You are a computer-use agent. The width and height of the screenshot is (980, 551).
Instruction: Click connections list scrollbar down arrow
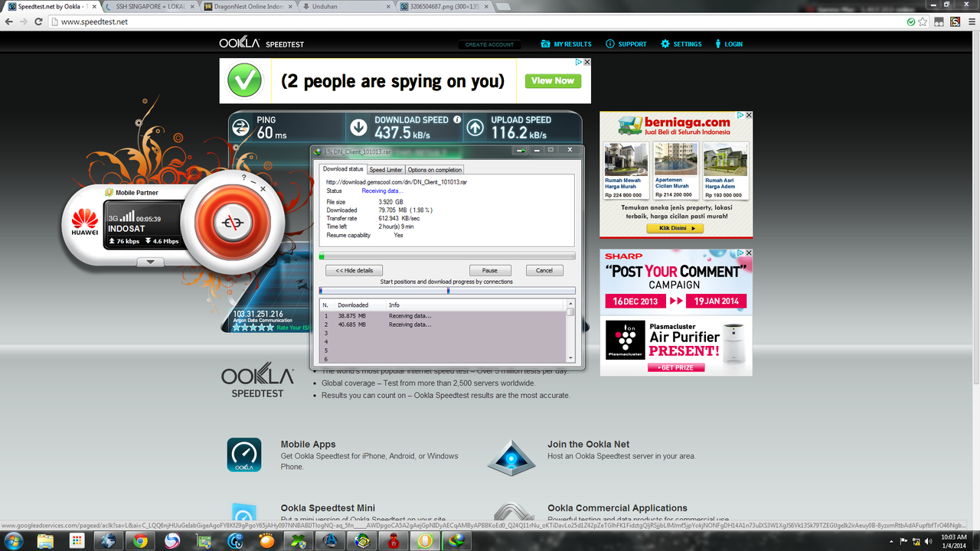click(x=570, y=357)
